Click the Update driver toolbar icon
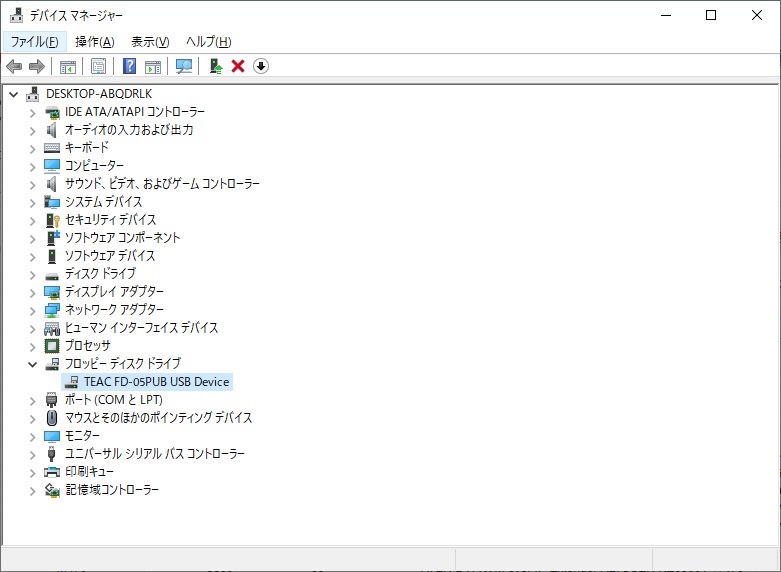Viewport: 781px width, 572px height. (x=216, y=66)
